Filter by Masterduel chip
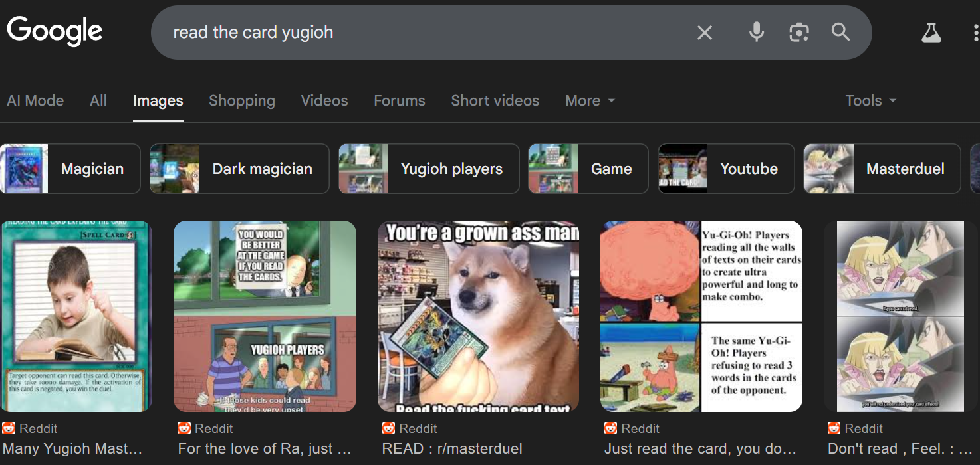 coord(882,169)
